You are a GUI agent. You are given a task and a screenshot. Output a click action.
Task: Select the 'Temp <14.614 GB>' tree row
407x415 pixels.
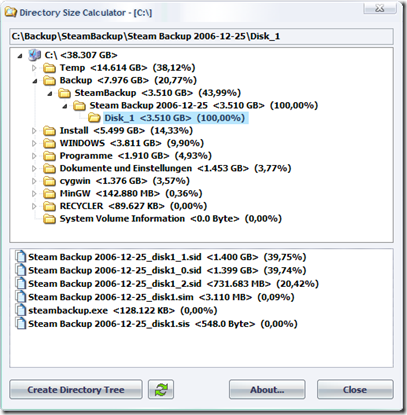click(x=127, y=68)
